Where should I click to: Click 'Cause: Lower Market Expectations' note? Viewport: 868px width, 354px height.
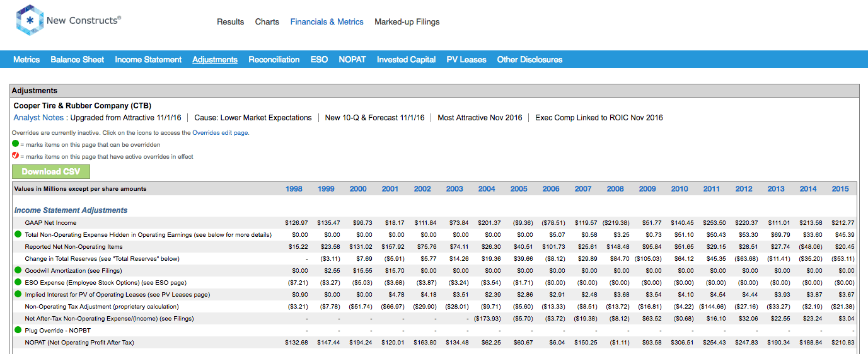[x=253, y=118]
